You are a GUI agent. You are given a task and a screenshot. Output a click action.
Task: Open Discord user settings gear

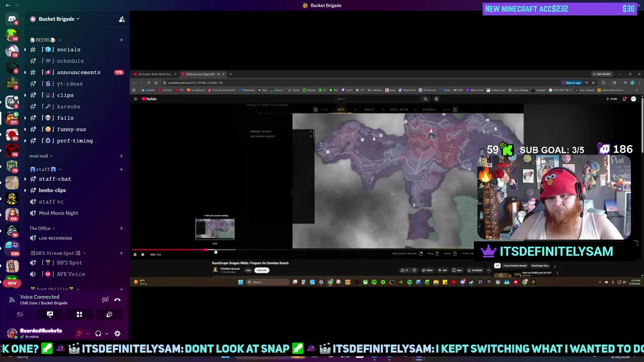tap(117, 333)
